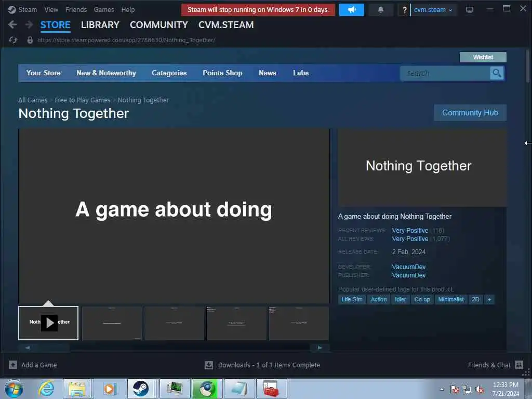This screenshot has width=532, height=399.
Task: Click the question mark help icon
Action: point(404,10)
